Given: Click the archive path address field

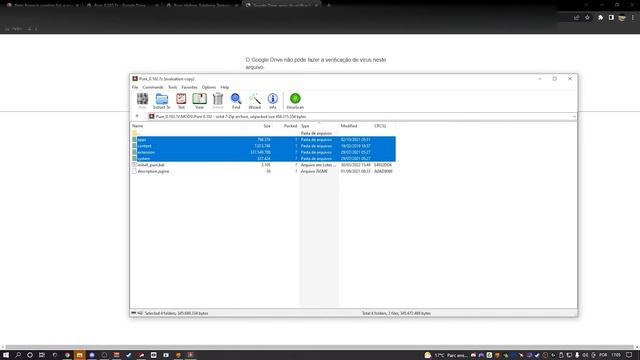Looking at the screenshot, I should pos(362,117).
